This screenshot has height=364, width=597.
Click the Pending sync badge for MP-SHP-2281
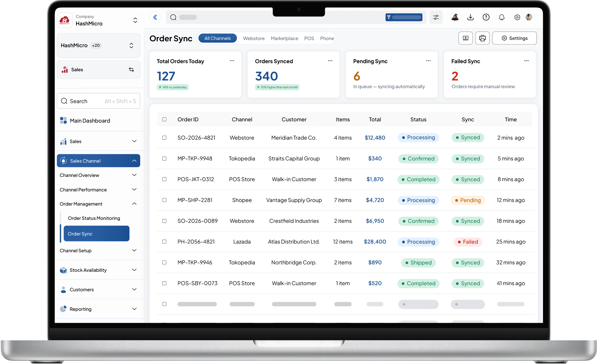[468, 200]
